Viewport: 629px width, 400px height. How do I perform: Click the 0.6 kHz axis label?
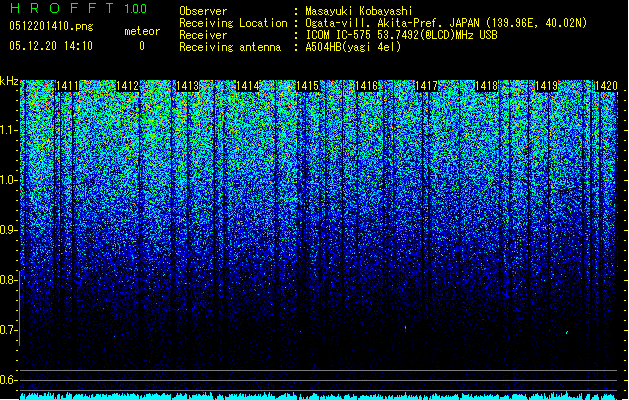click(8, 380)
